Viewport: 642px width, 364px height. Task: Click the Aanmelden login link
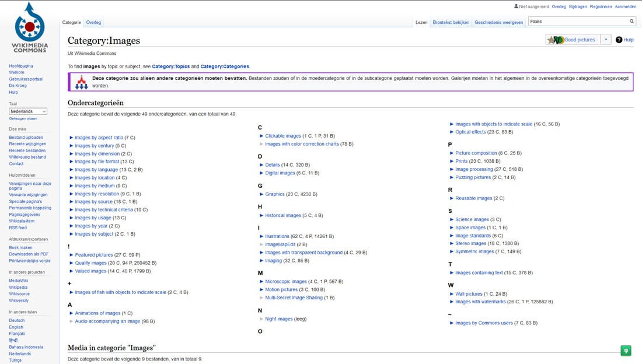pos(625,6)
